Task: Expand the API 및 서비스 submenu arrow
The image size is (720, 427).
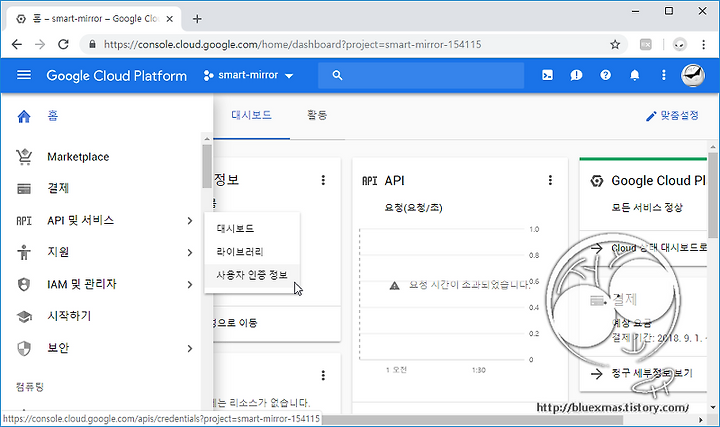Action: point(190,221)
